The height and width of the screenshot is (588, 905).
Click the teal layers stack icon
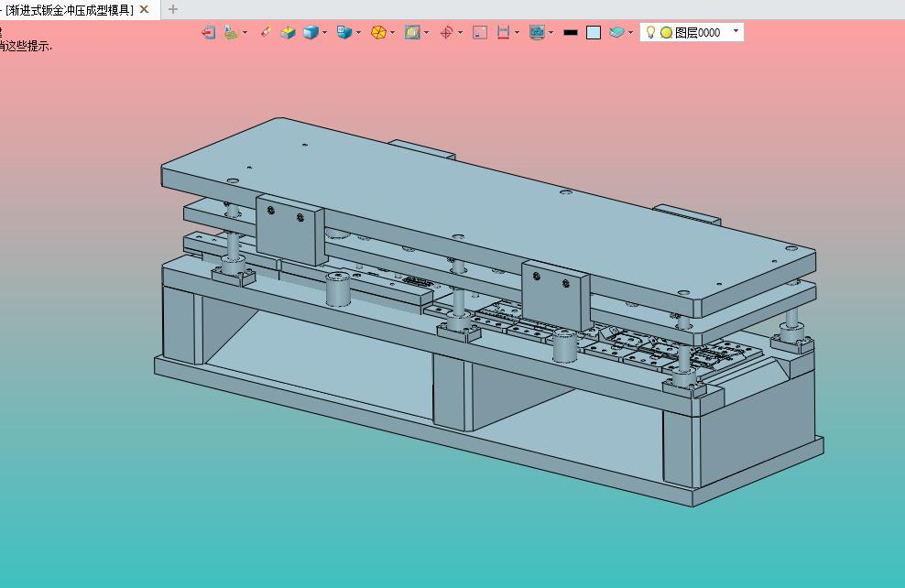(x=616, y=32)
